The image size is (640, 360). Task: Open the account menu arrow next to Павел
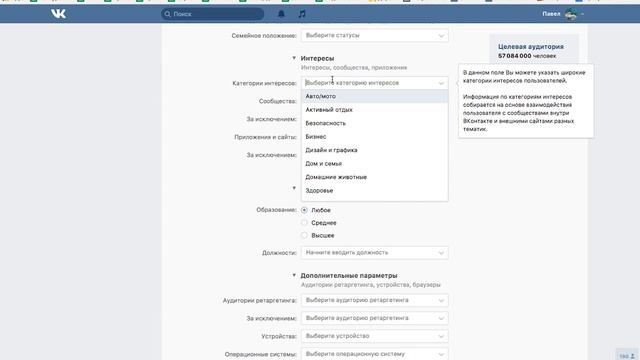point(582,14)
